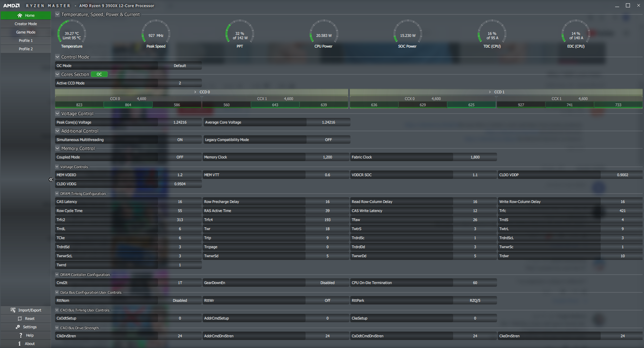Toggle RttWr Off value
Image resolution: width=644 pixels, height=348 pixels.
coord(327,300)
